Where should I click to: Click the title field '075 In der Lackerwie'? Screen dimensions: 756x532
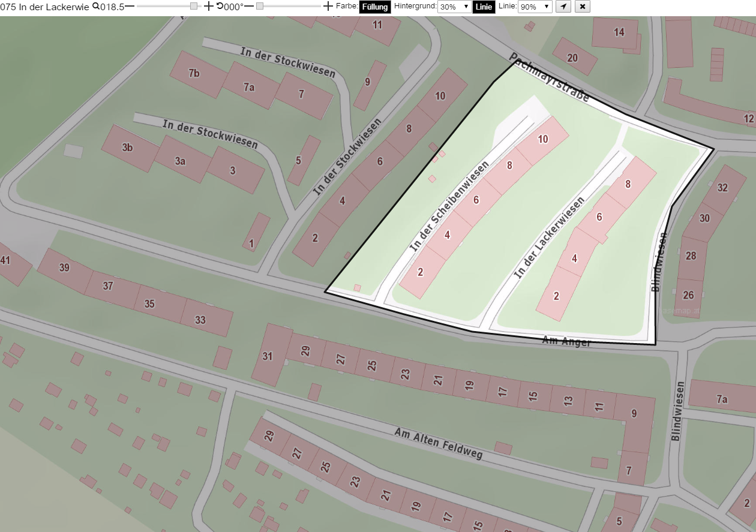point(45,7)
